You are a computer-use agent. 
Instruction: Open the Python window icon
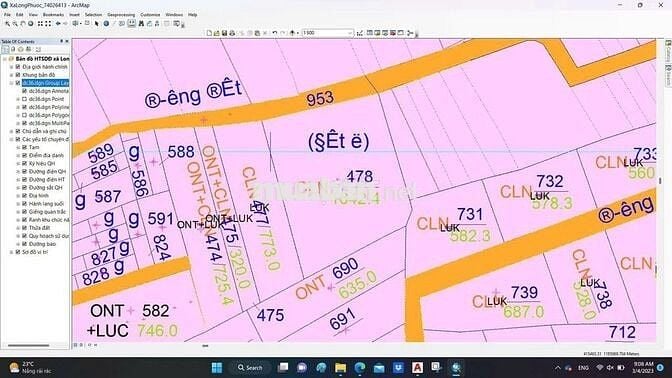tap(400, 33)
